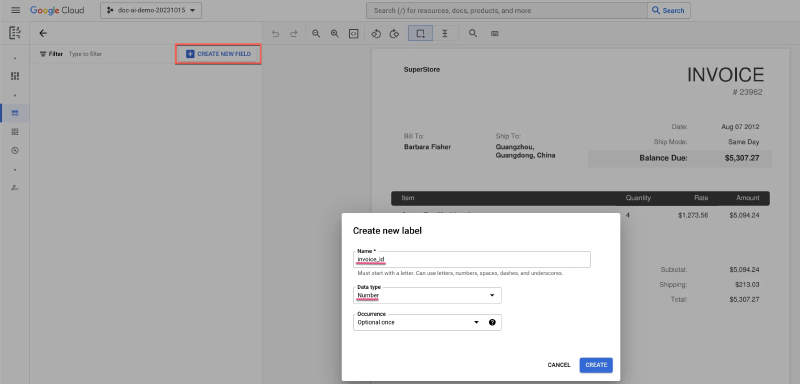Click the search bar for resources
Image resolution: width=800 pixels, height=384 pixels.
(507, 10)
